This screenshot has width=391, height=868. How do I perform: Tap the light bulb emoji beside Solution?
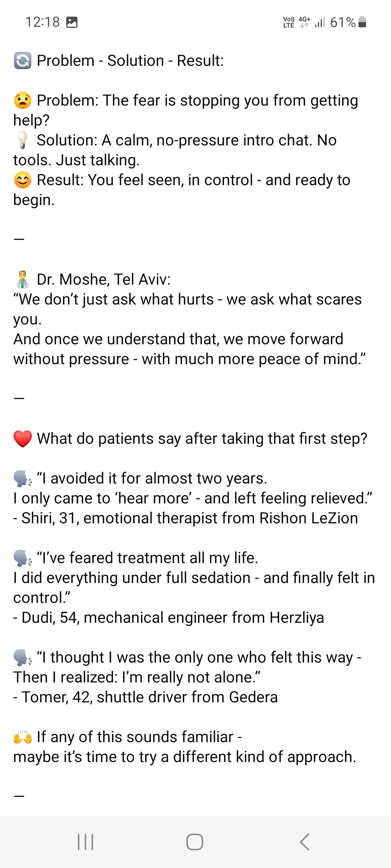click(22, 140)
